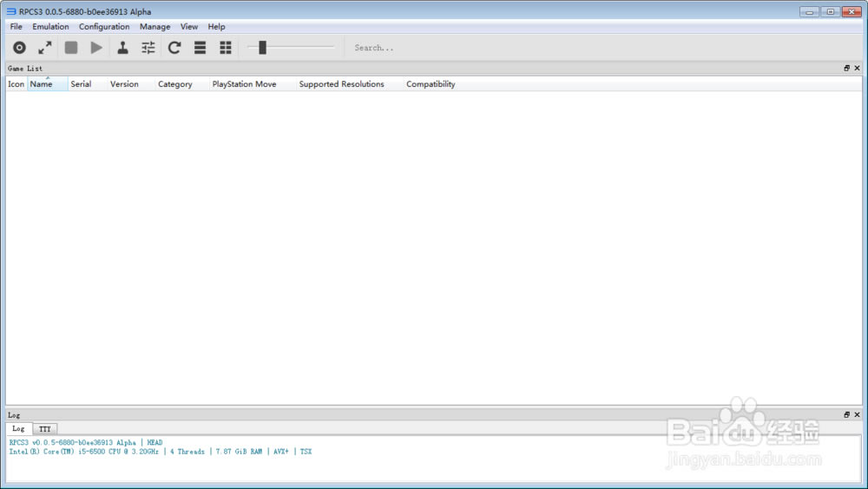Open the View menu
This screenshot has width=868, height=489.
[188, 27]
